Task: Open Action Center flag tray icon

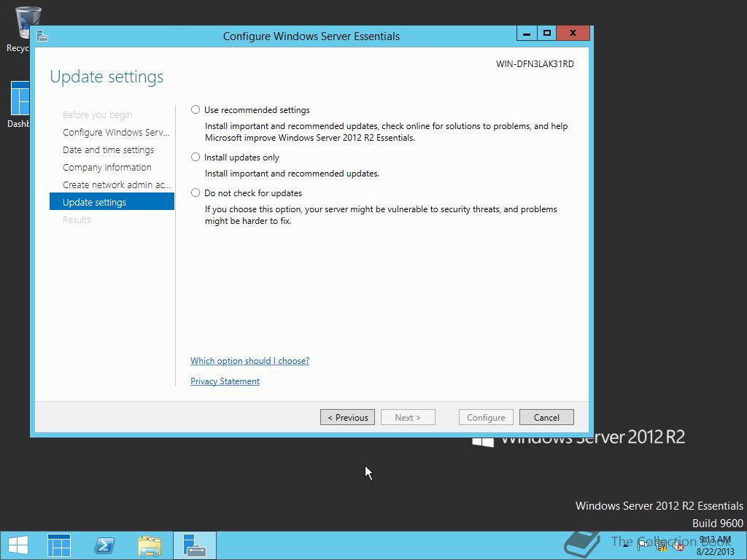Action: click(643, 545)
